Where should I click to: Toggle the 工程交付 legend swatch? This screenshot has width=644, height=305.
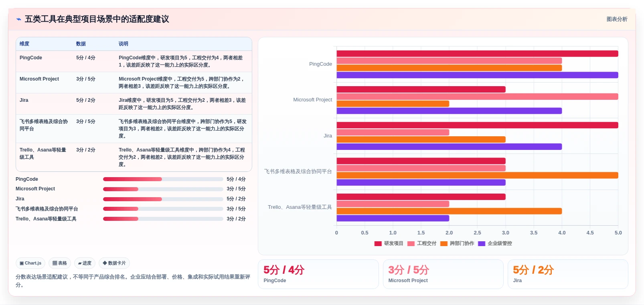411,244
